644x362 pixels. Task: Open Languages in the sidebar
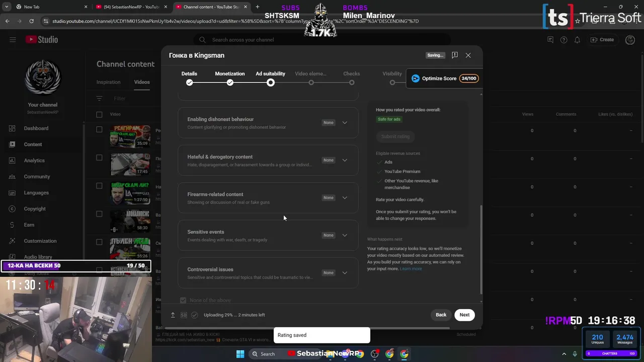click(36, 193)
